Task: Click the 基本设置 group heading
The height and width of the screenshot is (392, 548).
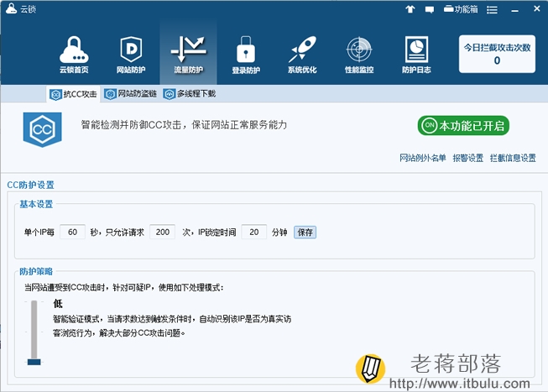Action: pyautogui.click(x=36, y=204)
